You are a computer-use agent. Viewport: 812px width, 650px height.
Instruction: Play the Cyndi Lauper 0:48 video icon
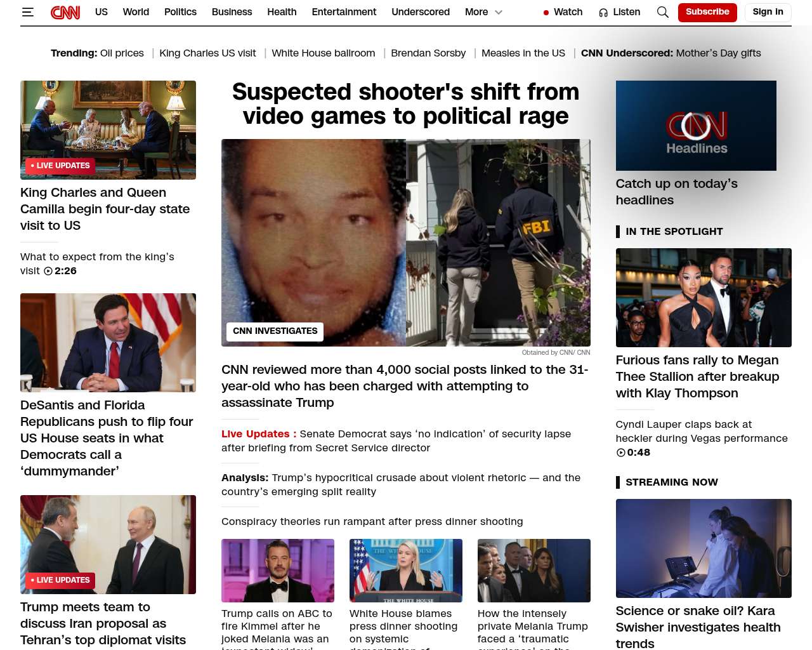(620, 453)
